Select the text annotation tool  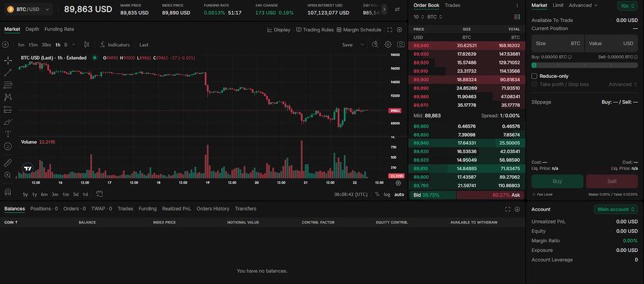[x=8, y=134]
